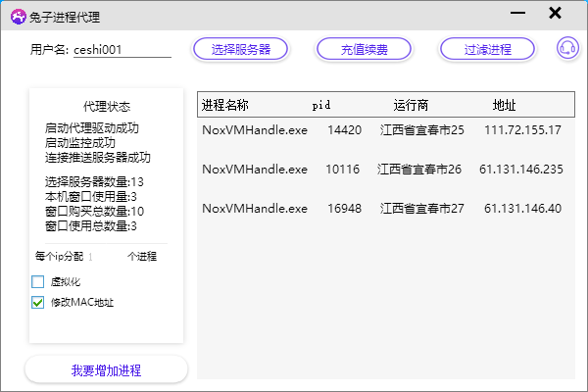The width and height of the screenshot is (588, 392).
Task: Click 江西省宜春市26 in the table
Action: coord(419,170)
